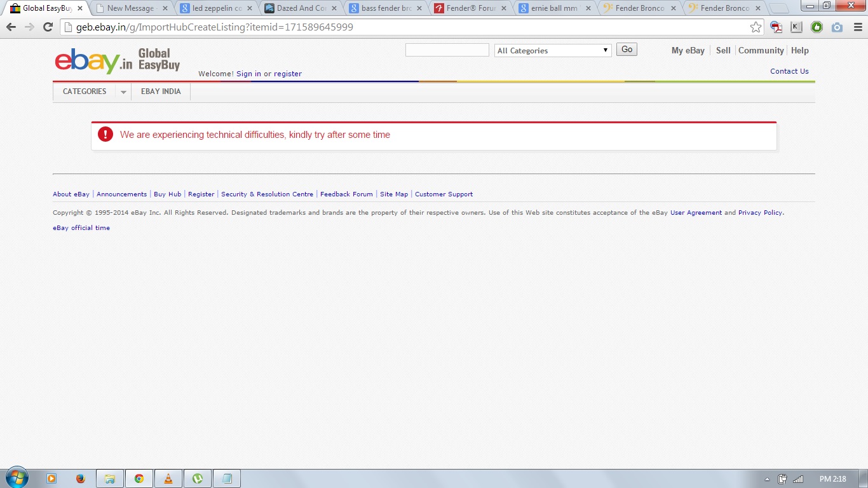Open the Windows Start menu
Image resolution: width=868 pixels, height=488 pixels.
click(x=17, y=478)
